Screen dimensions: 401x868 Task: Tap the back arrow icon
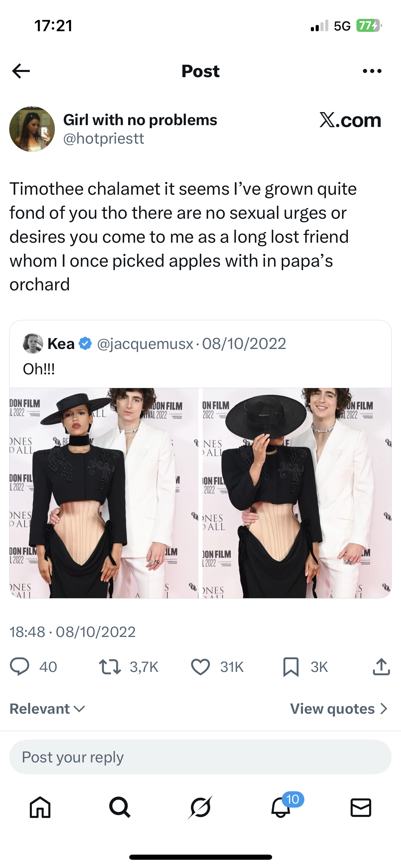(21, 71)
